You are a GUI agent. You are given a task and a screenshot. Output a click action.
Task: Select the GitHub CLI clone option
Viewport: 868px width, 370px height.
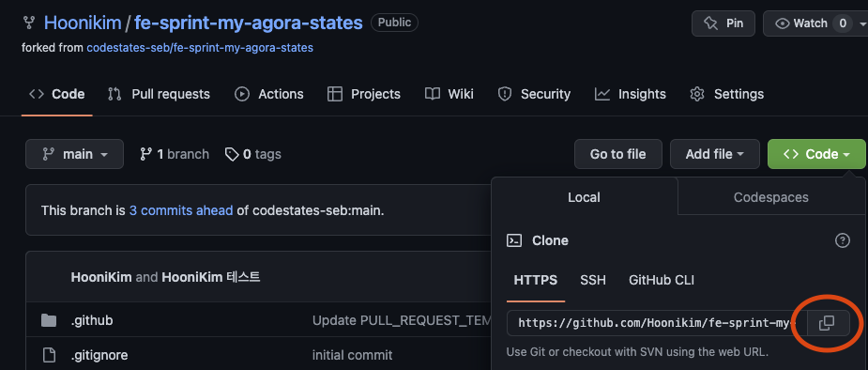(662, 280)
